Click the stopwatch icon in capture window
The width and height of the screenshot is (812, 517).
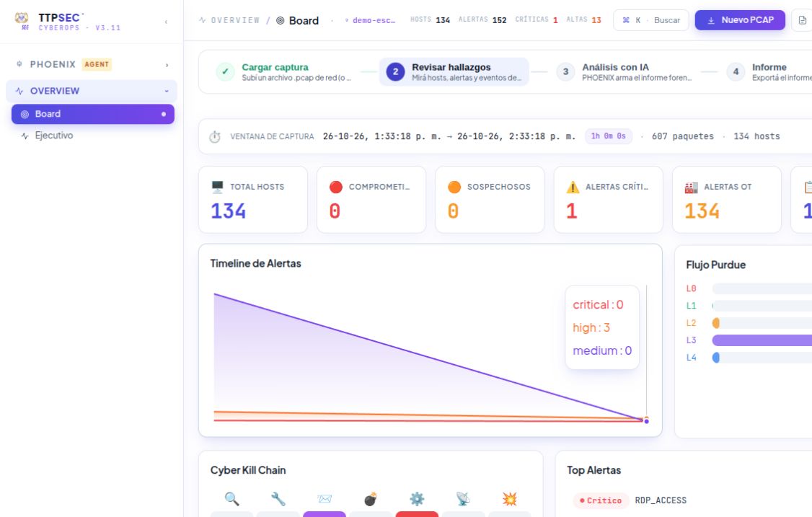(x=214, y=137)
